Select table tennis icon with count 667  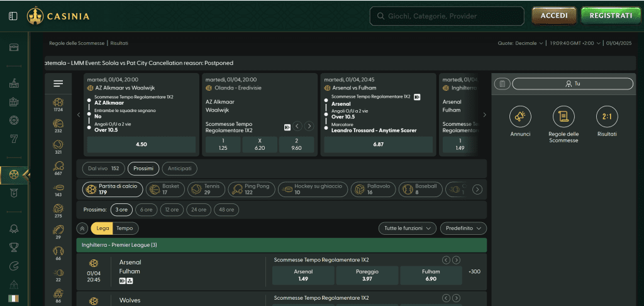tap(58, 169)
